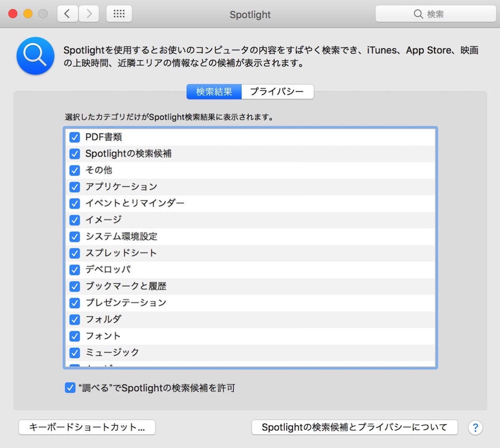Screen dimensions: 500x448
Task: Minimize window with the yellow button
Action: (x=28, y=14)
